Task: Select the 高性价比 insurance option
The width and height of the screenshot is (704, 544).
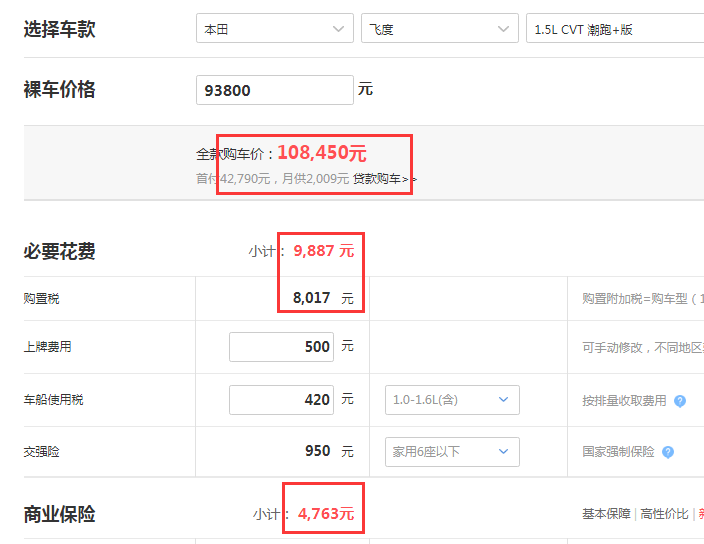Action: 664,514
